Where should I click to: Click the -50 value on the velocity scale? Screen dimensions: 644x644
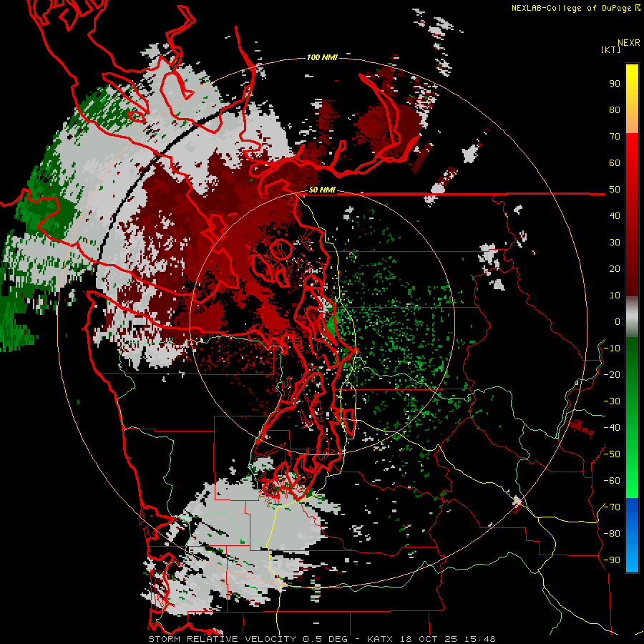pyautogui.click(x=612, y=454)
